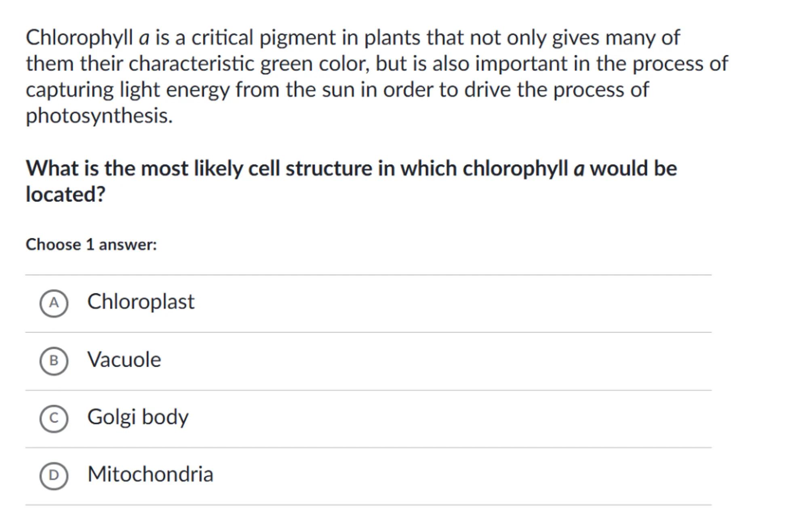
Task: Click the word "photosynthesis." in the passage
Action: [99, 116]
